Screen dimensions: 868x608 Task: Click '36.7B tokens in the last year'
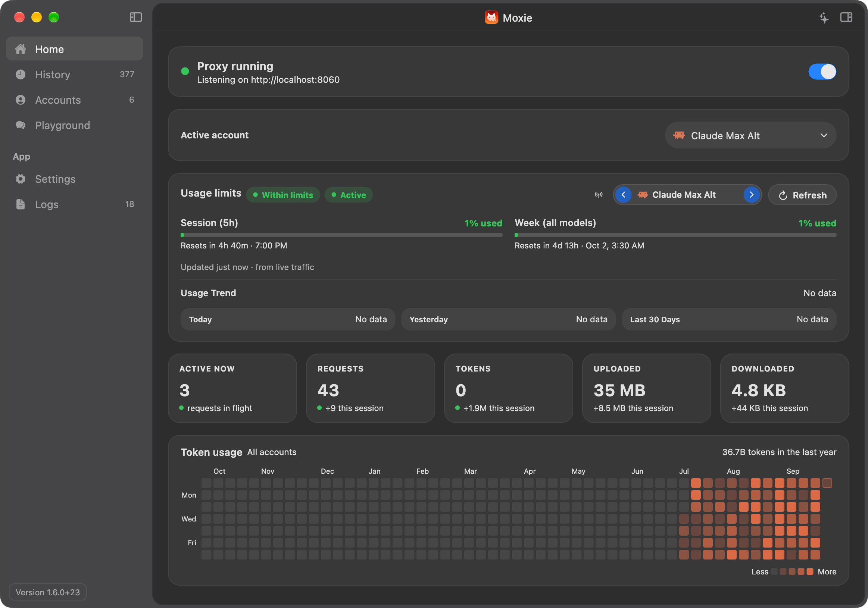[x=779, y=452]
